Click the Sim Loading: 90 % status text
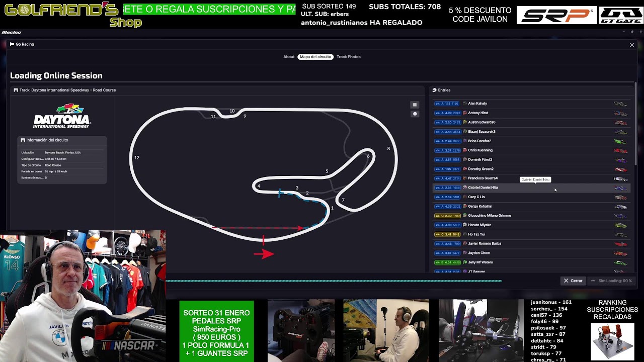 (x=615, y=281)
